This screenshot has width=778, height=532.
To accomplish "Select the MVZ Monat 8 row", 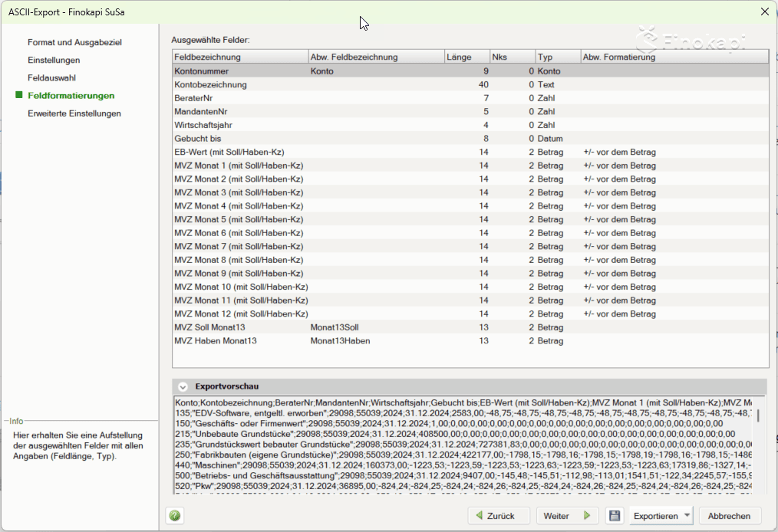I will [470, 260].
